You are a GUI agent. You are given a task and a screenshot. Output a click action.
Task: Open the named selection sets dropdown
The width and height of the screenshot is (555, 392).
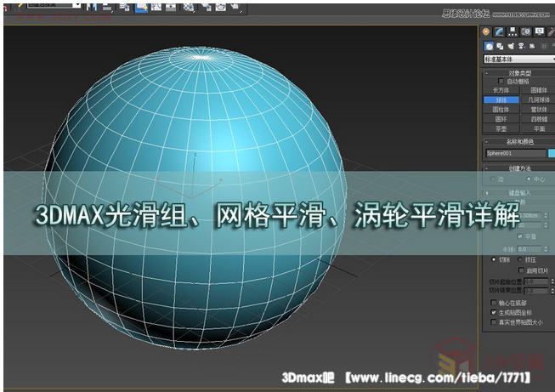click(54, 5)
